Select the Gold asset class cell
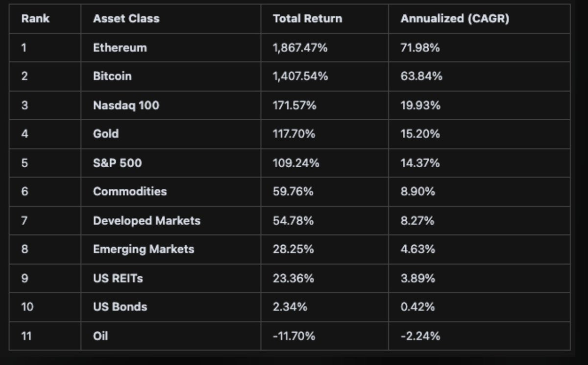 click(106, 133)
